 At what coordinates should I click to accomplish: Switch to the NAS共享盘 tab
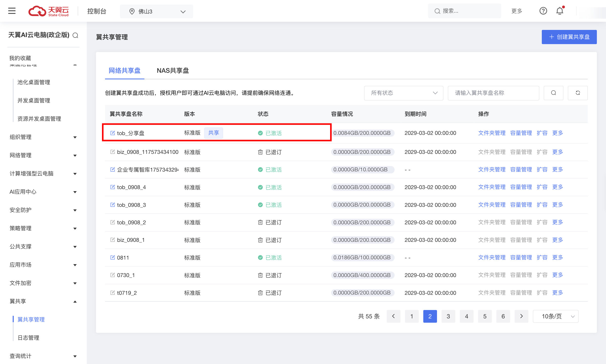click(x=173, y=71)
